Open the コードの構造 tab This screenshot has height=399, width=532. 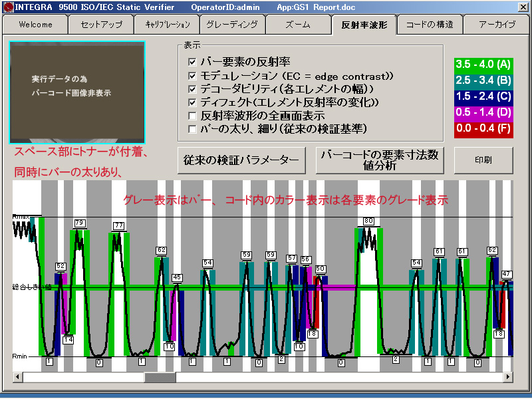click(x=430, y=25)
